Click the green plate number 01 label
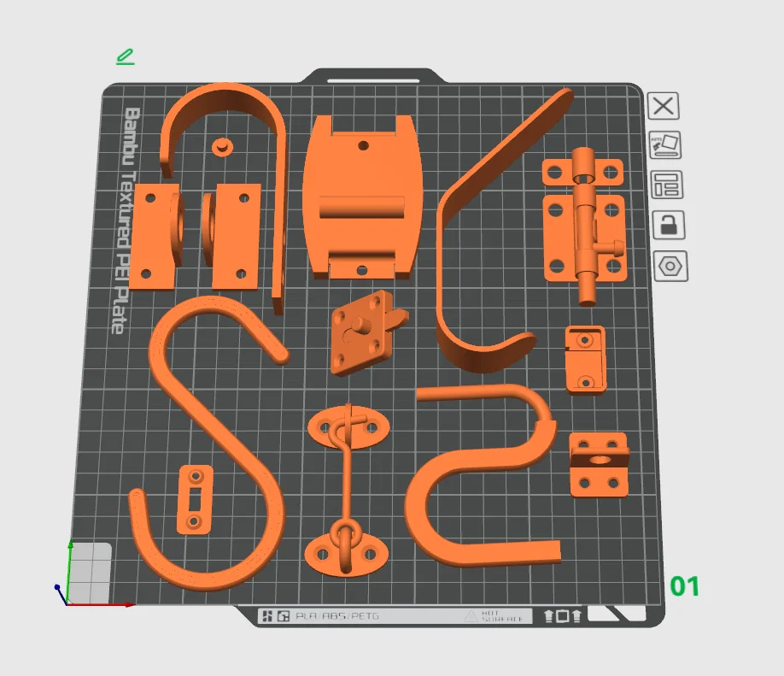This screenshot has width=784, height=676. coord(684,586)
